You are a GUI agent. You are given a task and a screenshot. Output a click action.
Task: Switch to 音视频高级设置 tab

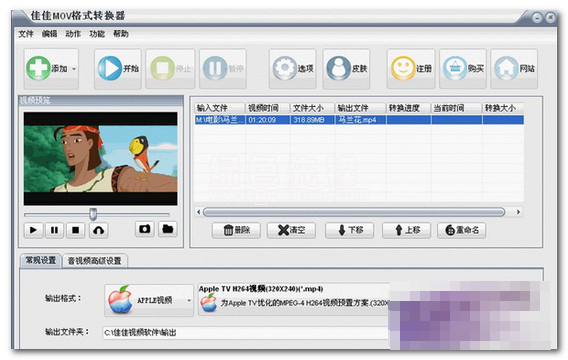pos(95,261)
